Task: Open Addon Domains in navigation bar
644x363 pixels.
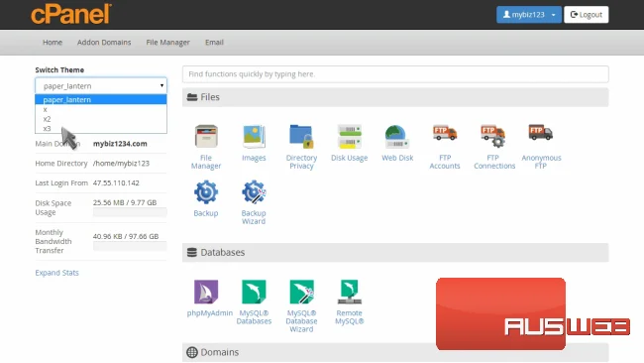Action: point(104,43)
